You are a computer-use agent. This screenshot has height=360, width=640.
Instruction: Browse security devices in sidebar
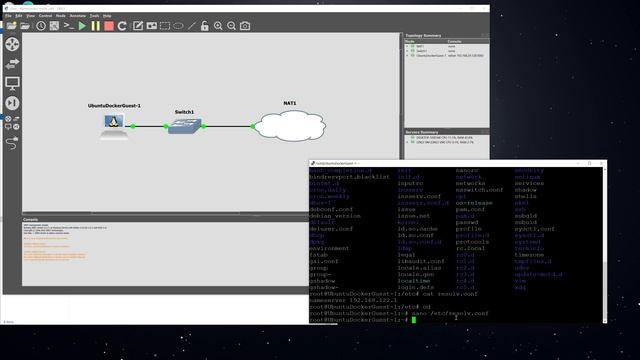point(12,103)
